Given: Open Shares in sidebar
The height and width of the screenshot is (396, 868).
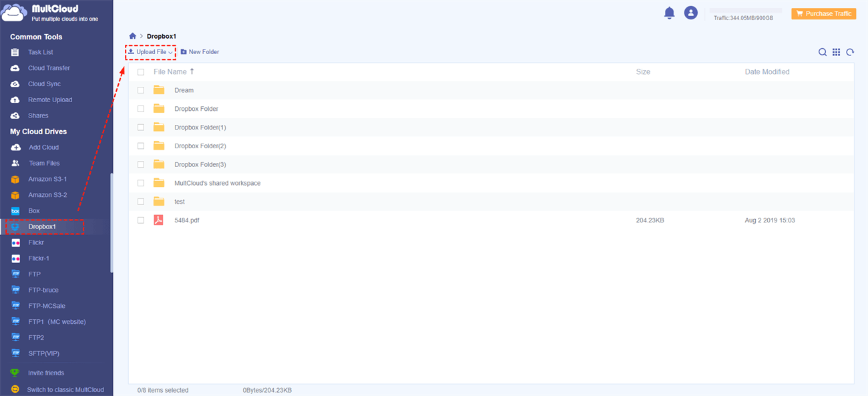Looking at the screenshot, I should (38, 116).
